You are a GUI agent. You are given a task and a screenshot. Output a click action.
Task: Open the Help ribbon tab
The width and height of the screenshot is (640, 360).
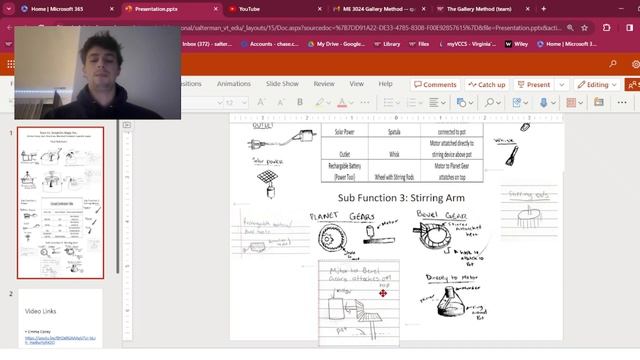click(385, 84)
